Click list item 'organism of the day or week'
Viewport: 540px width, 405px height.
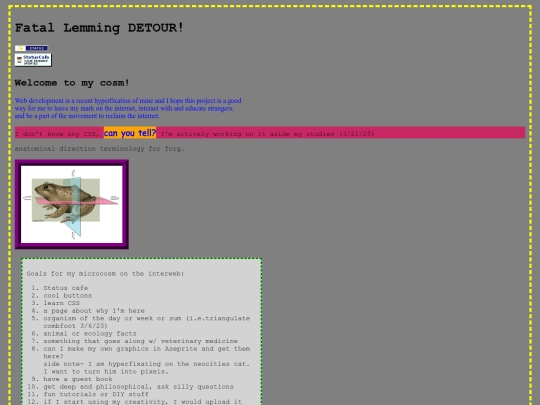(147, 322)
